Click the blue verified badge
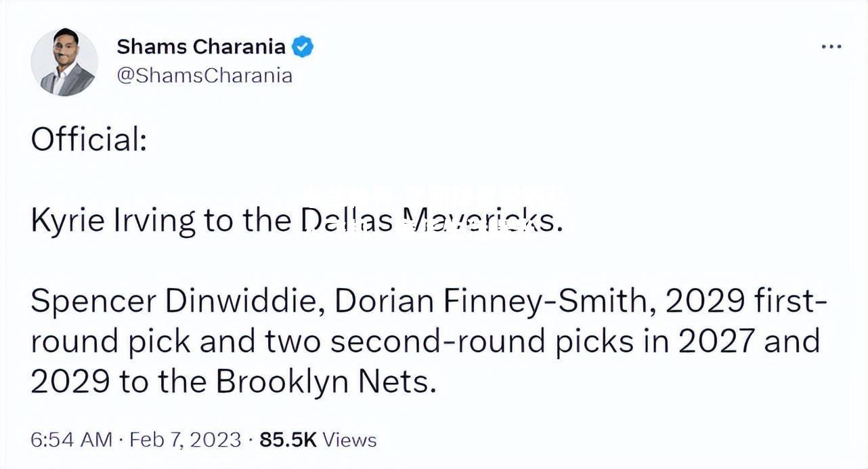This screenshot has height=469, width=868. 302,47
